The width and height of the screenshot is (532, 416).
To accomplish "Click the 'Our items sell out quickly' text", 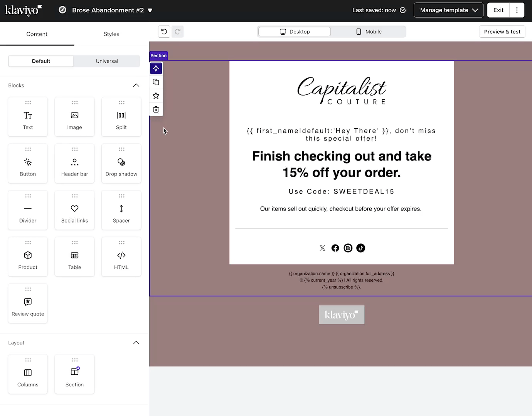I will coord(341,209).
